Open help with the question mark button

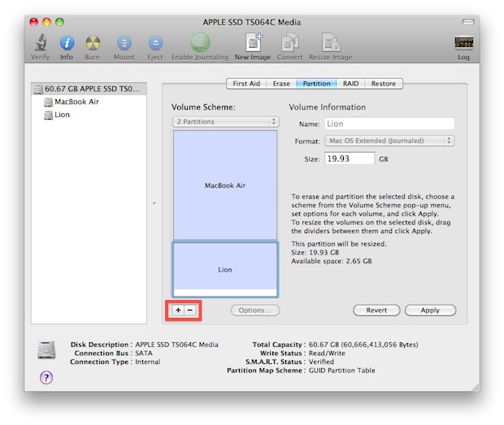tap(46, 377)
